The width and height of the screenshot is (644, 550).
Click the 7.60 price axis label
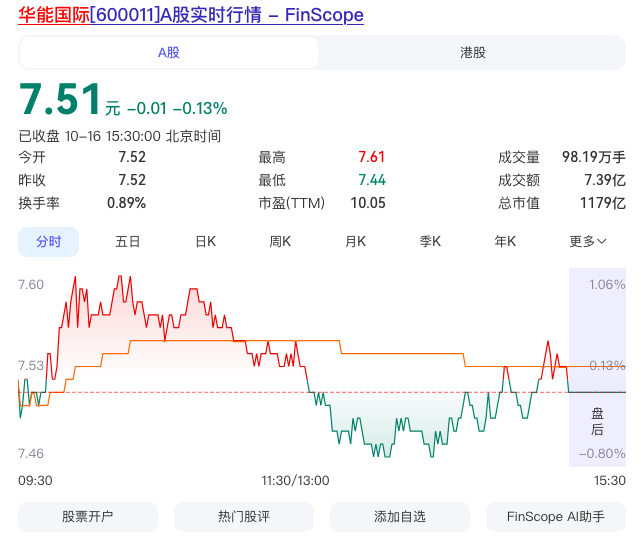[x=31, y=285]
